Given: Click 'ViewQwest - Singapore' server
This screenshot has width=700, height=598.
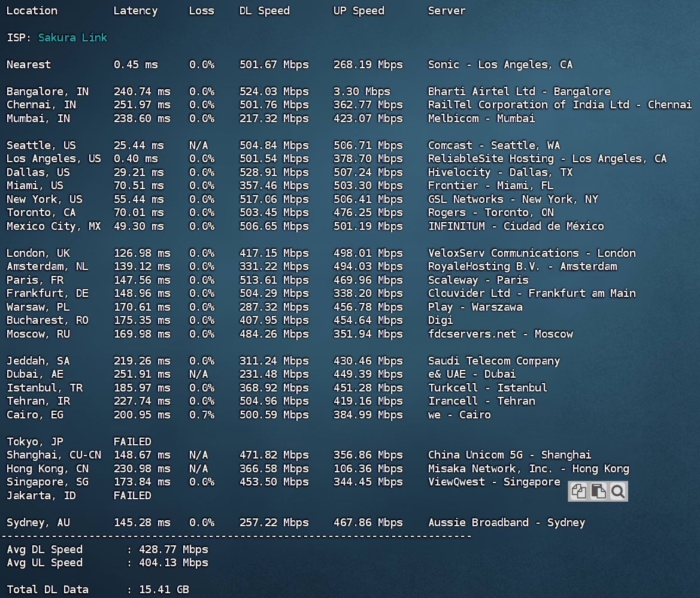Looking at the screenshot, I should [494, 482].
